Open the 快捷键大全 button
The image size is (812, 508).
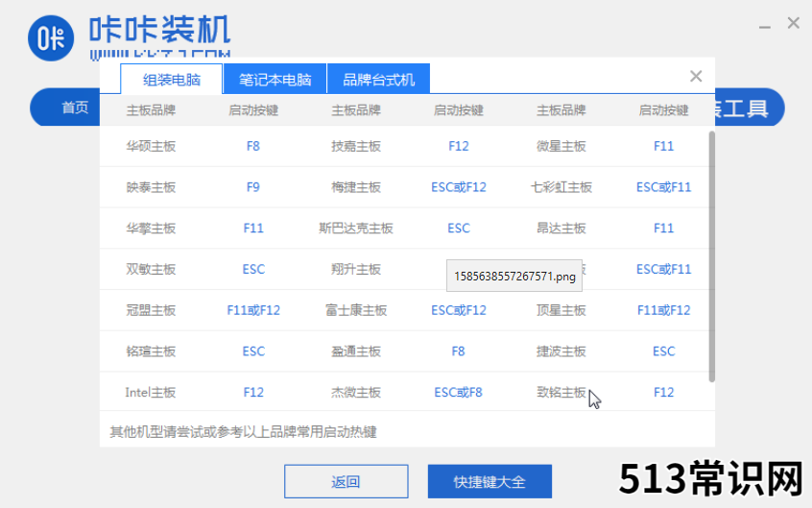(x=490, y=481)
